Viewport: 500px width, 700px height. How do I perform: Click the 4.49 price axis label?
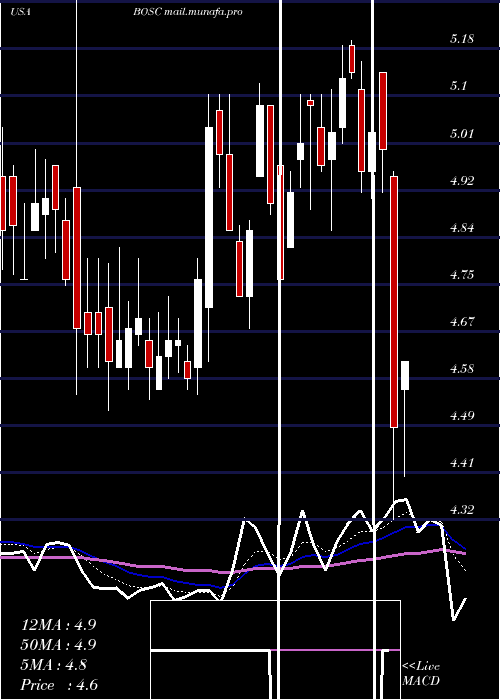(x=462, y=416)
